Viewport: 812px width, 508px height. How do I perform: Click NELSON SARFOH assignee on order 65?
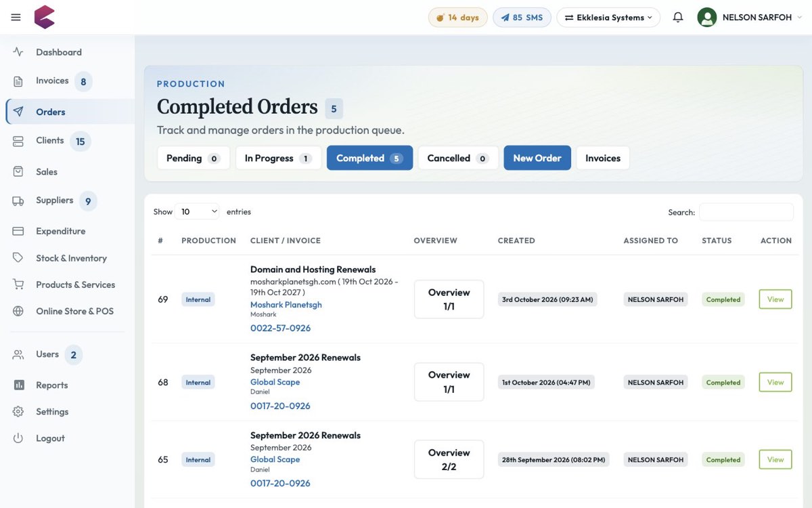[656, 459]
